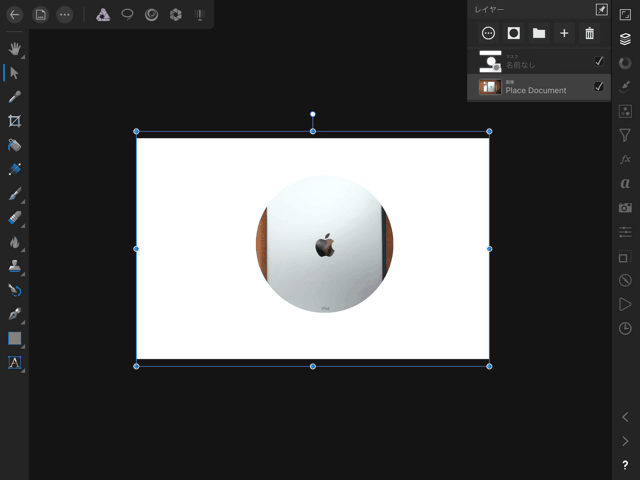The width and height of the screenshot is (640, 480).
Task: Open the Layers studio icon
Action: pyautogui.click(x=625, y=39)
